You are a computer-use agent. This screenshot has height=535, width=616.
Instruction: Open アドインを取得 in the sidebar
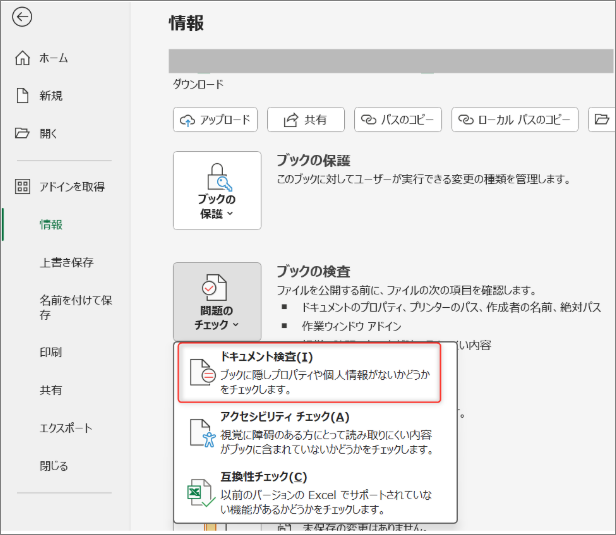tap(72, 187)
